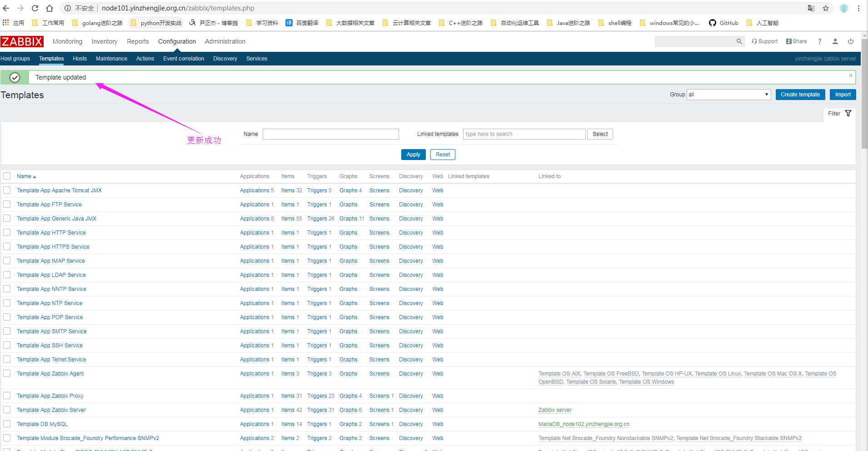
Task: Open the 百度翻译 bookmark
Action: [302, 23]
